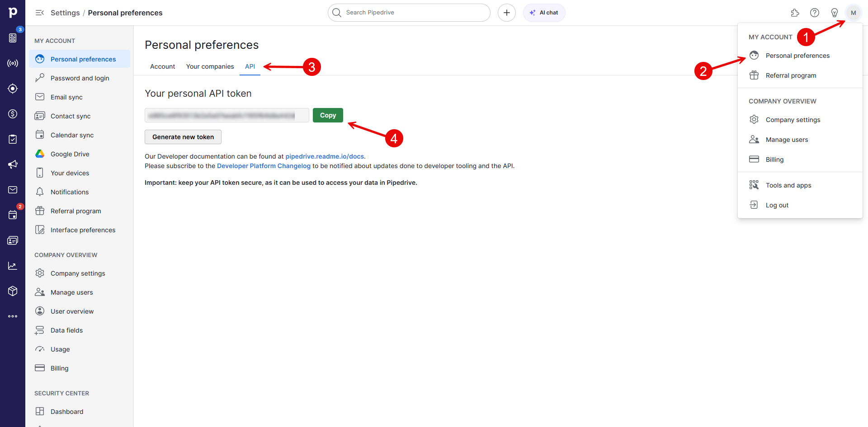Click the M account avatar
868x427 pixels.
[x=854, y=13]
